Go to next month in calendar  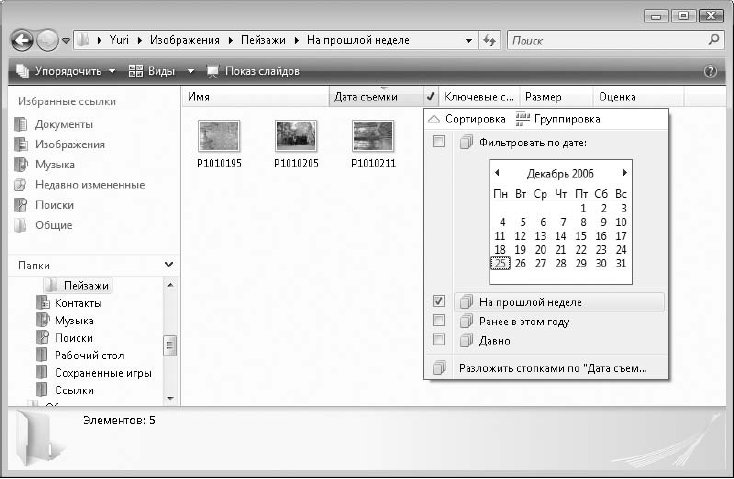pos(625,173)
